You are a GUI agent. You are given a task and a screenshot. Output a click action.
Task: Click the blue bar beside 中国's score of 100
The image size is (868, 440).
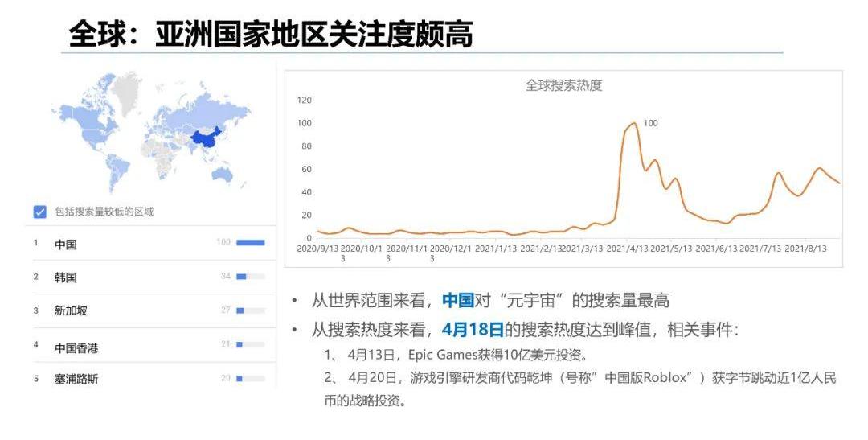250,242
